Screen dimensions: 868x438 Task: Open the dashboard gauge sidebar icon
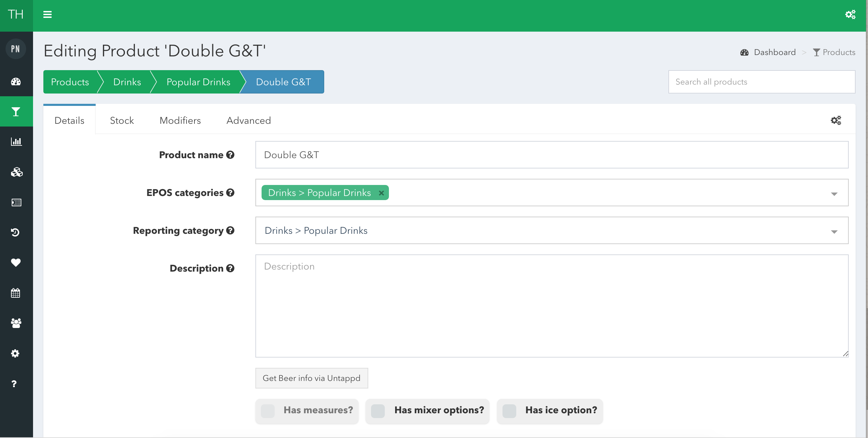point(16,81)
